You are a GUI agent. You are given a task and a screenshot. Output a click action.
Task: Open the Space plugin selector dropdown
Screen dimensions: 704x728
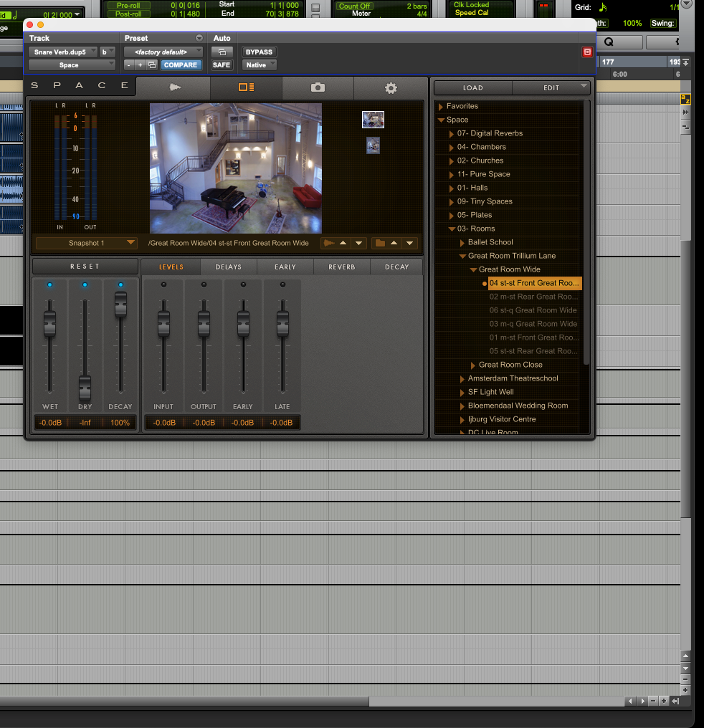coord(72,65)
